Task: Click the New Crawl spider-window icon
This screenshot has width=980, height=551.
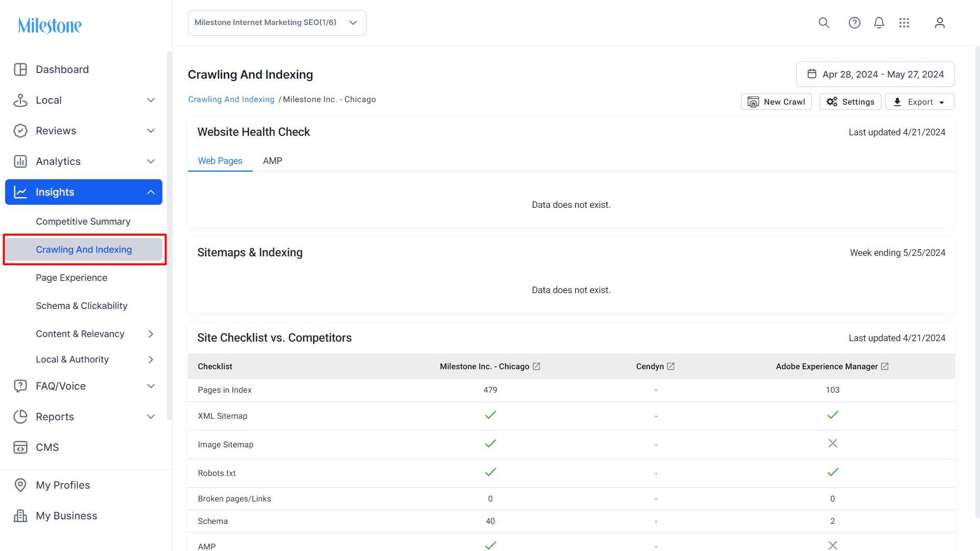Action: (753, 102)
